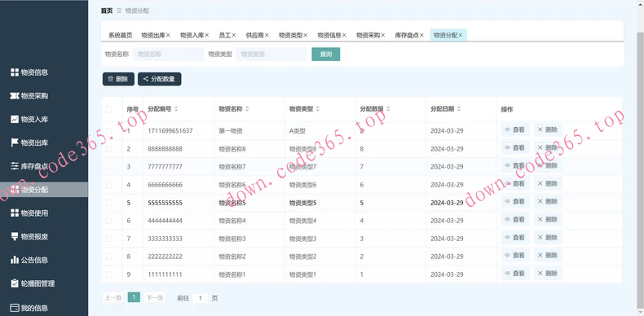View details of 第一物资 row

(515, 129)
